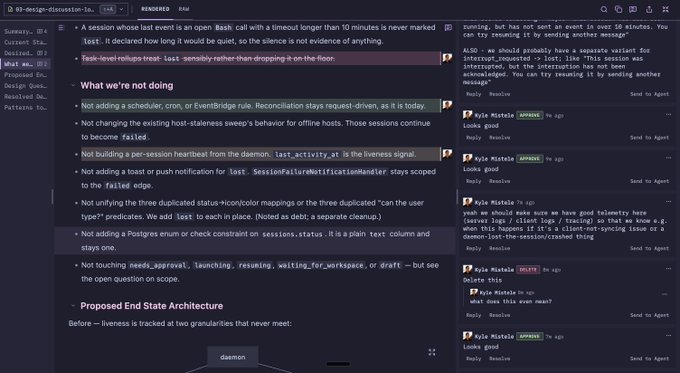Click Resolve under the 'ALSO - we should' comment

(500, 94)
